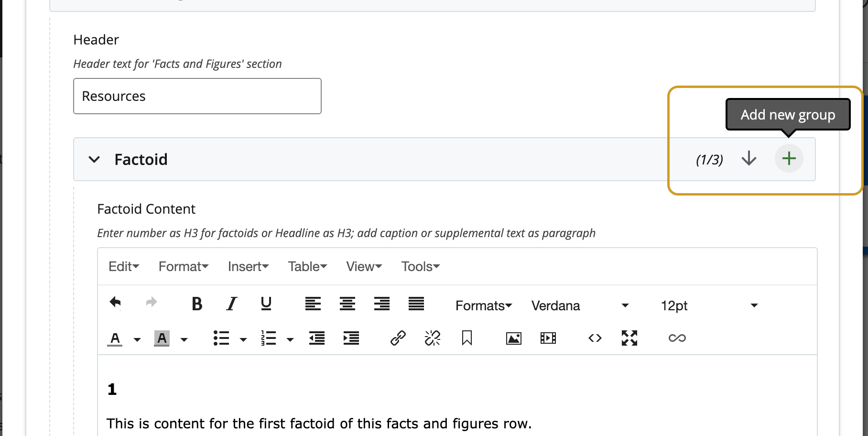Click the H3 number 1 in editor

point(112,389)
